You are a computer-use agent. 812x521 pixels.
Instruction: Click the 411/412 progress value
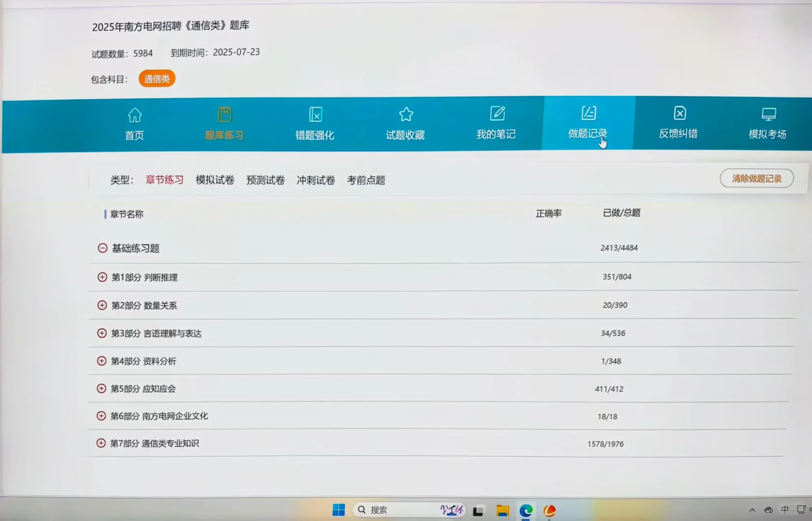click(609, 389)
